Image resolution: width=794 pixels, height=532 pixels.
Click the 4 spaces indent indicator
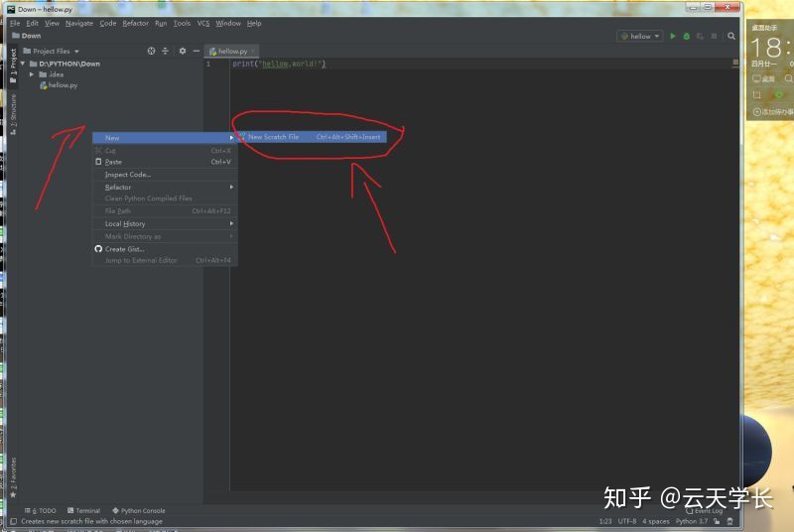(x=656, y=521)
